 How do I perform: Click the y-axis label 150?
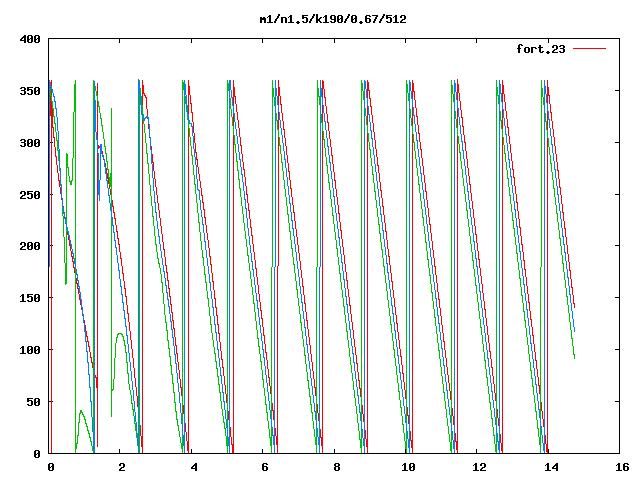pyautogui.click(x=30, y=298)
